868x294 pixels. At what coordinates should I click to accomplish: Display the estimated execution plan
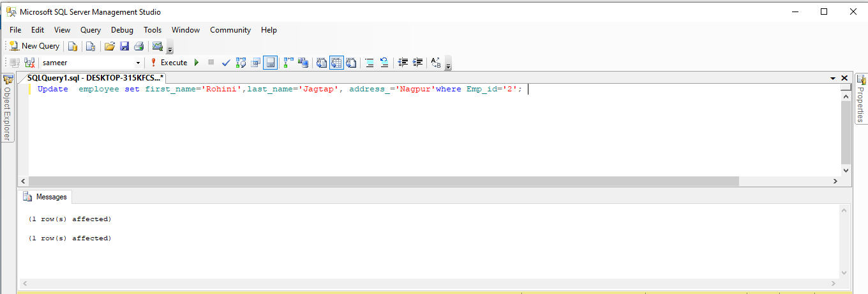coord(241,63)
